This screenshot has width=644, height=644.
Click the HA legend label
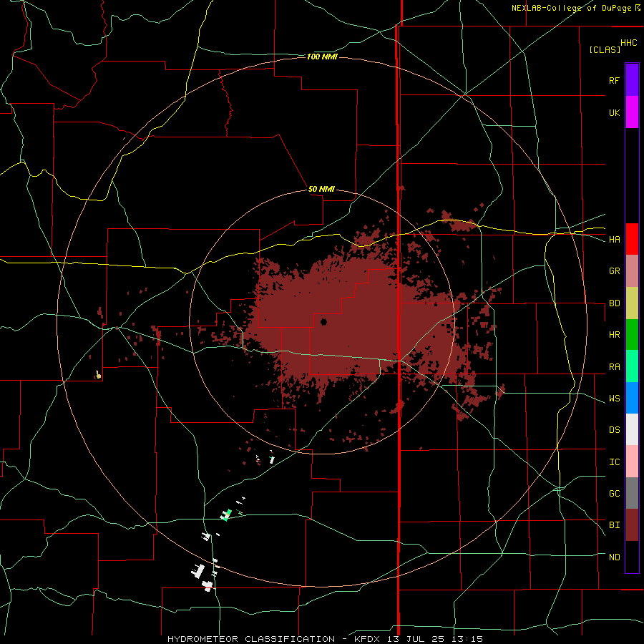(614, 239)
